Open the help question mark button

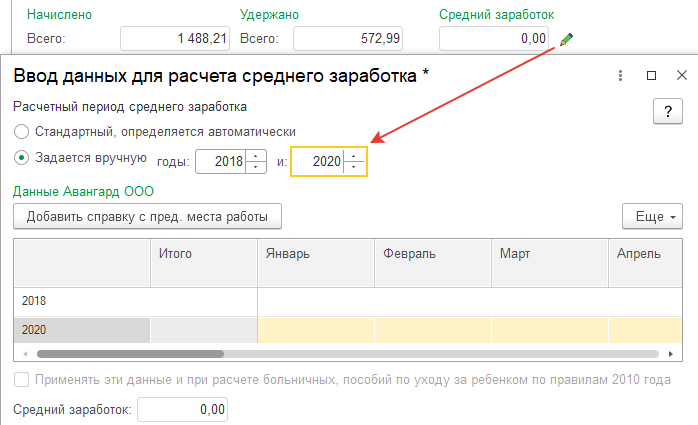[668, 111]
